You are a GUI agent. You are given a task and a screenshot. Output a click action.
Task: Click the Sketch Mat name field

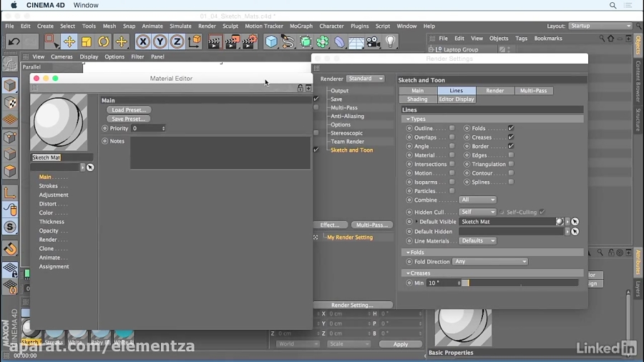point(62,157)
